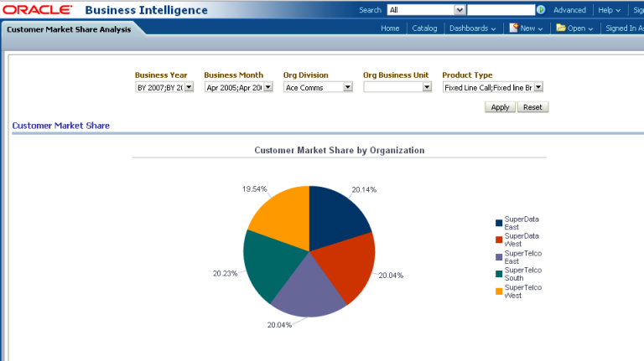Screen dimensions: 644x361
Task: Click the SuperTelco West legend swatch
Action: (x=499, y=291)
